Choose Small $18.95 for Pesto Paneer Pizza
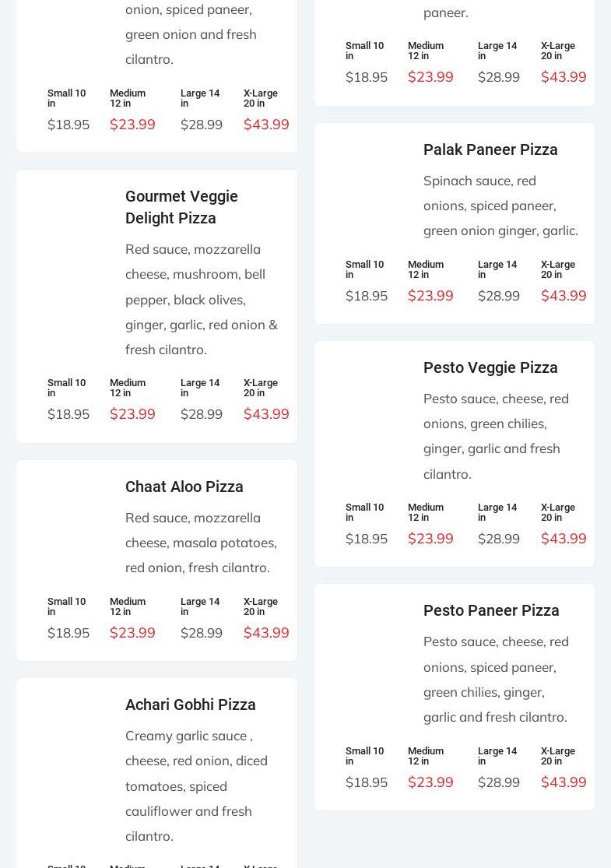611x868 pixels. point(367,782)
